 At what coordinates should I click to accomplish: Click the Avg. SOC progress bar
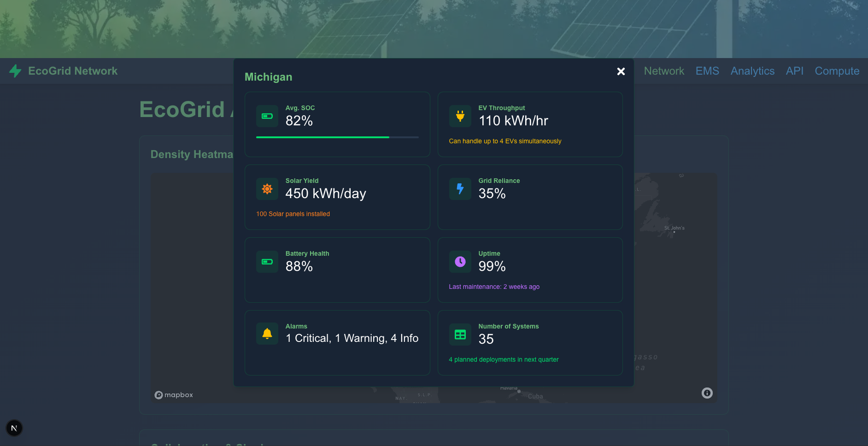tap(337, 137)
